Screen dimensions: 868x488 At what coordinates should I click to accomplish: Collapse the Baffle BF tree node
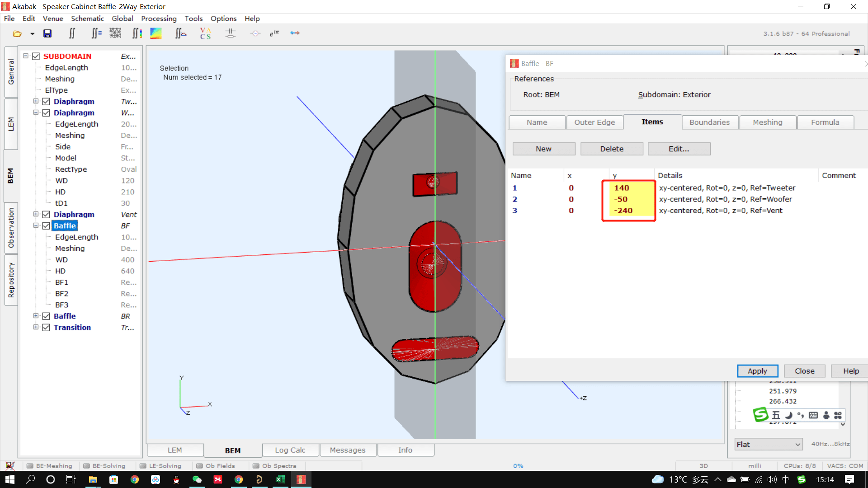click(x=36, y=225)
